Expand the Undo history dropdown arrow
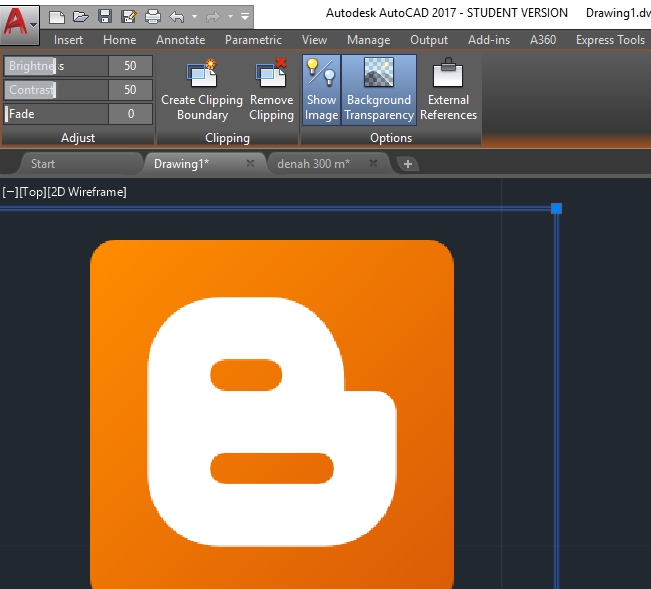Screen dimensions: 651x589 [192, 16]
